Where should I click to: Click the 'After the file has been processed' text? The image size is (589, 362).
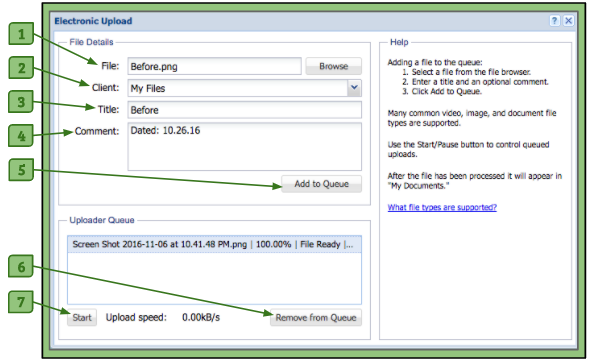pos(475,181)
